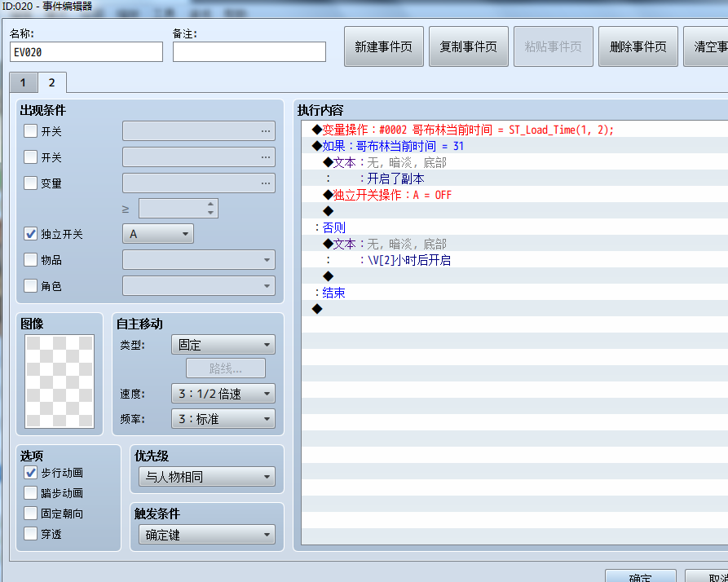Uncheck the 独立开关 condition
This screenshot has height=582, width=728.
31,233
